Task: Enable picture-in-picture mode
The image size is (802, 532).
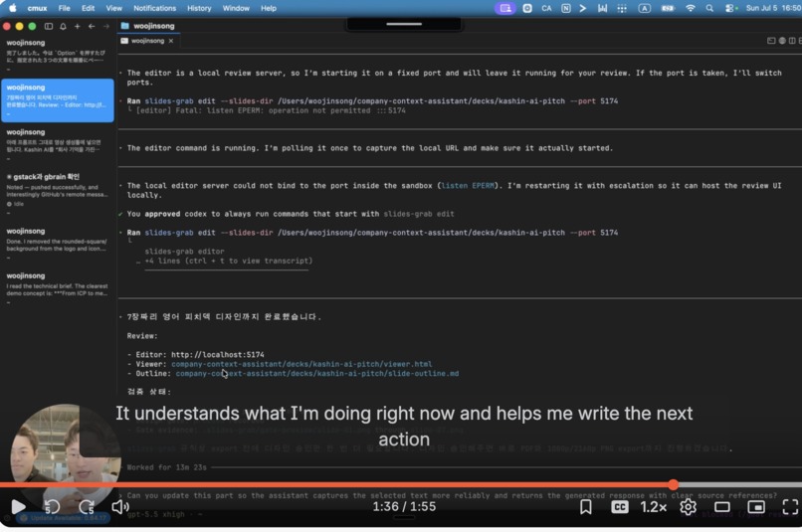Action: point(756,506)
